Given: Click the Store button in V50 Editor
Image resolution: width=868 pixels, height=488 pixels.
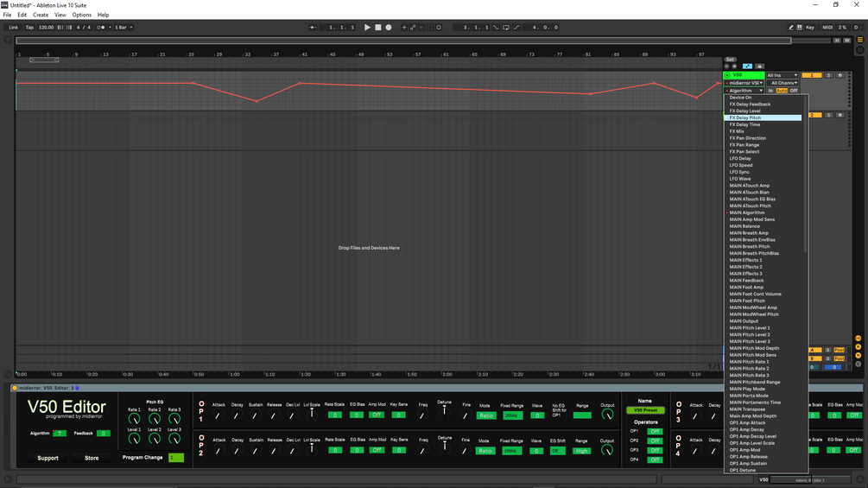Looking at the screenshot, I should (92, 458).
